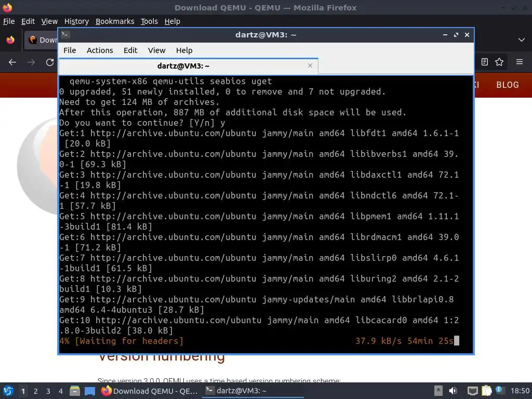This screenshot has height=399, width=532.
Task: Open Firefox File menu
Action: click(9, 21)
